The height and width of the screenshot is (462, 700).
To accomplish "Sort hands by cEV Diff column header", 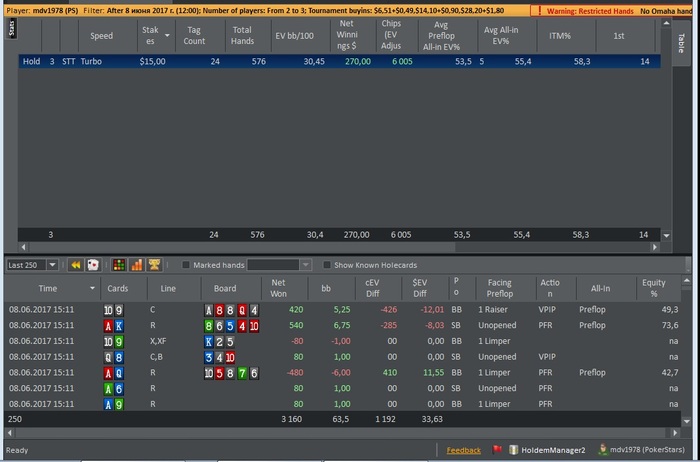I will click(372, 288).
